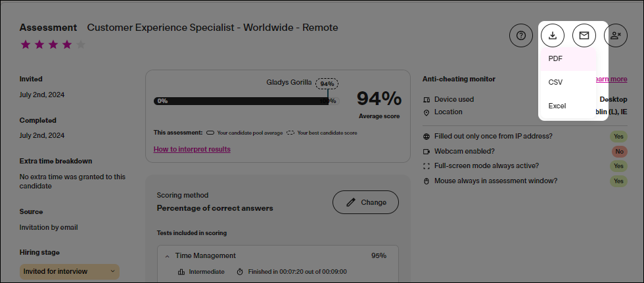Choose Excel export option
This screenshot has height=283, width=644.
pyautogui.click(x=568, y=106)
